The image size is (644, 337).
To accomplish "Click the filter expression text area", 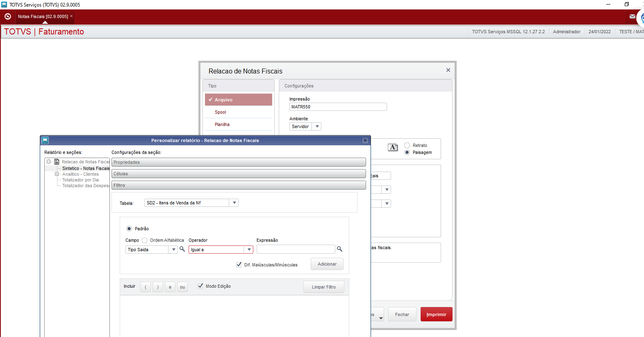I will (234, 316).
